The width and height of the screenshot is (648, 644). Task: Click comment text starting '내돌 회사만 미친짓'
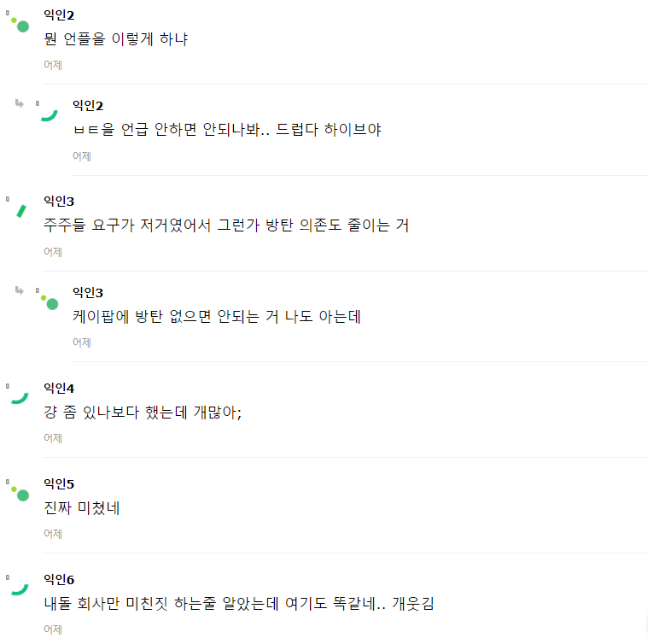(239, 604)
